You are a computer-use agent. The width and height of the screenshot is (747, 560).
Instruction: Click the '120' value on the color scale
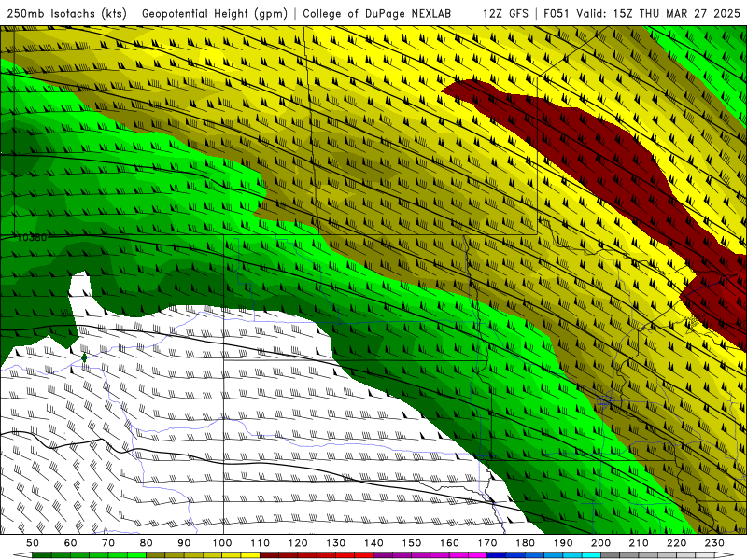[x=298, y=543]
